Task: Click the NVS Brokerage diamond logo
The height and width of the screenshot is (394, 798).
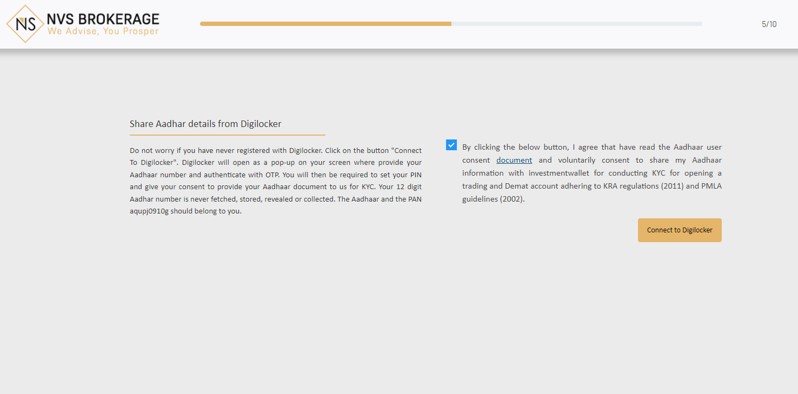Action: coord(25,24)
